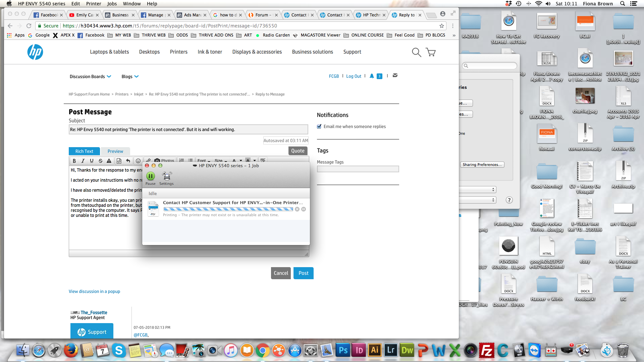Switch to the Preview tab

coord(115,151)
